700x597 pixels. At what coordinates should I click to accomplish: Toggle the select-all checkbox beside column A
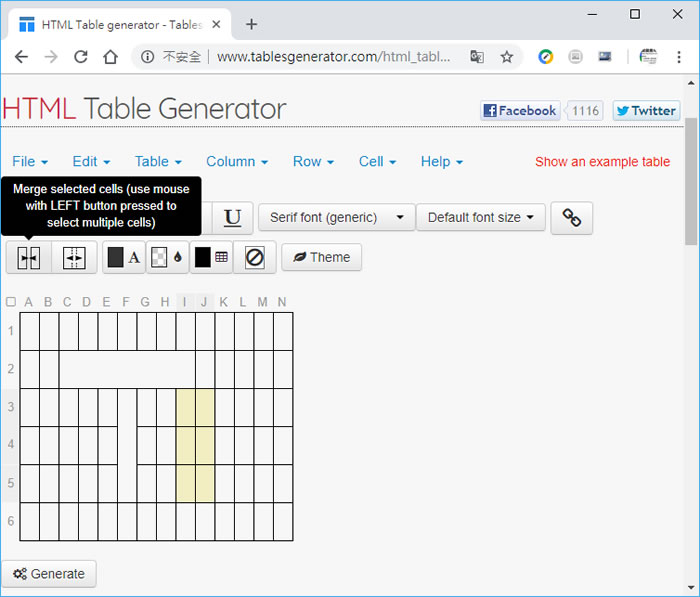coord(11,302)
